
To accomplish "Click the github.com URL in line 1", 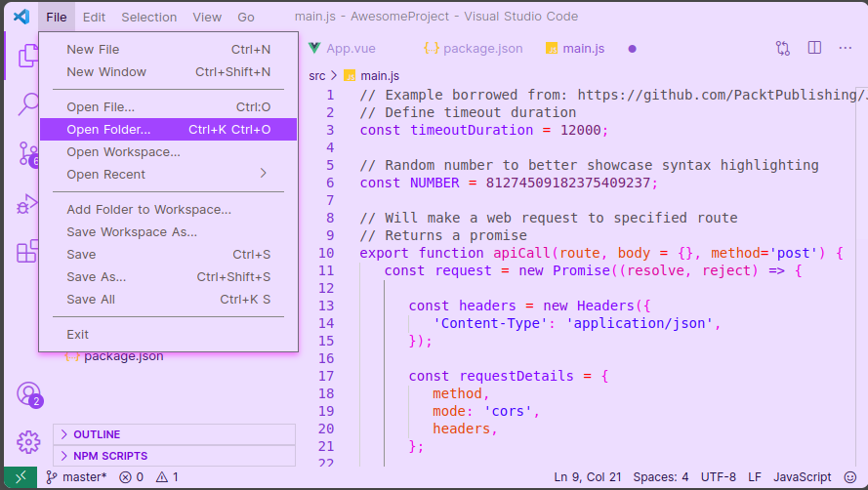I will pos(723,95).
